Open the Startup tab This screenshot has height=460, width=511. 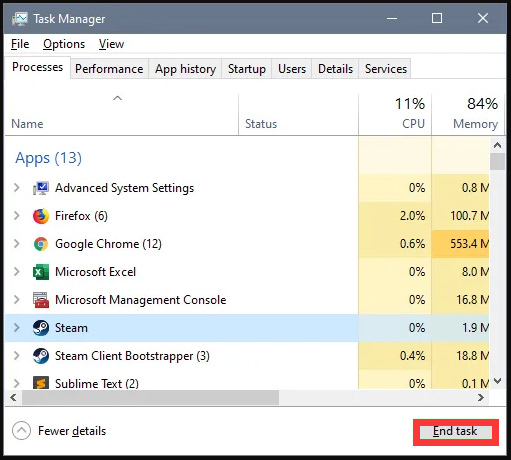(247, 69)
